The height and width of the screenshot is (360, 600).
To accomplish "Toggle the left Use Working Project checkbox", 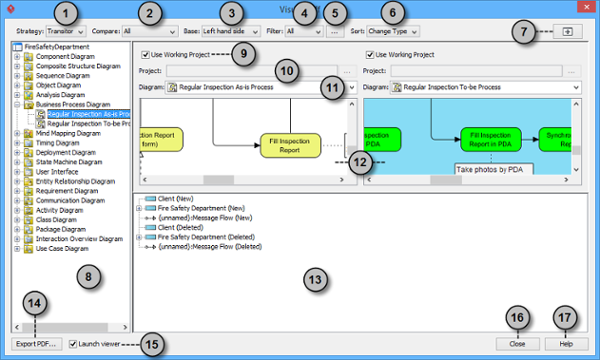I will click(x=145, y=55).
